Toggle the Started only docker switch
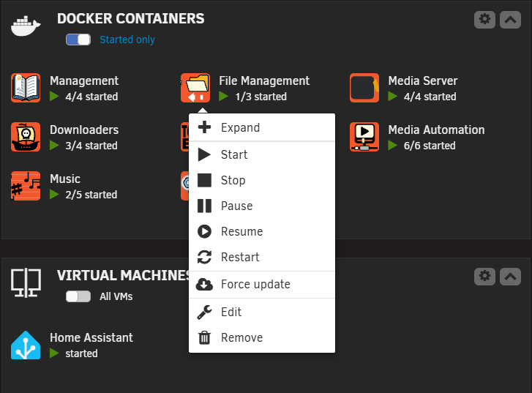Image resolution: width=532 pixels, height=393 pixels. pyautogui.click(x=78, y=40)
